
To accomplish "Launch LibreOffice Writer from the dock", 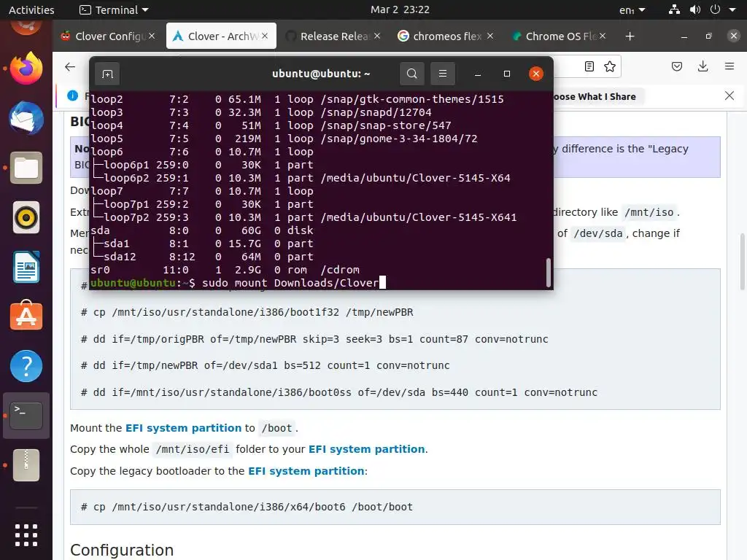I will pos(26,267).
